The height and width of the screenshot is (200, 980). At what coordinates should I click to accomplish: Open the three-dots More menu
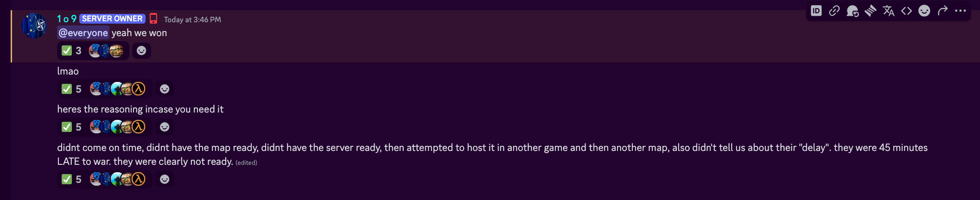tap(961, 11)
